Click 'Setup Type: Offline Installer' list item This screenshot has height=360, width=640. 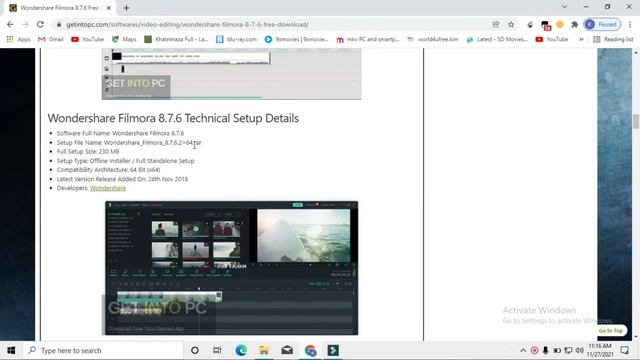point(125,161)
